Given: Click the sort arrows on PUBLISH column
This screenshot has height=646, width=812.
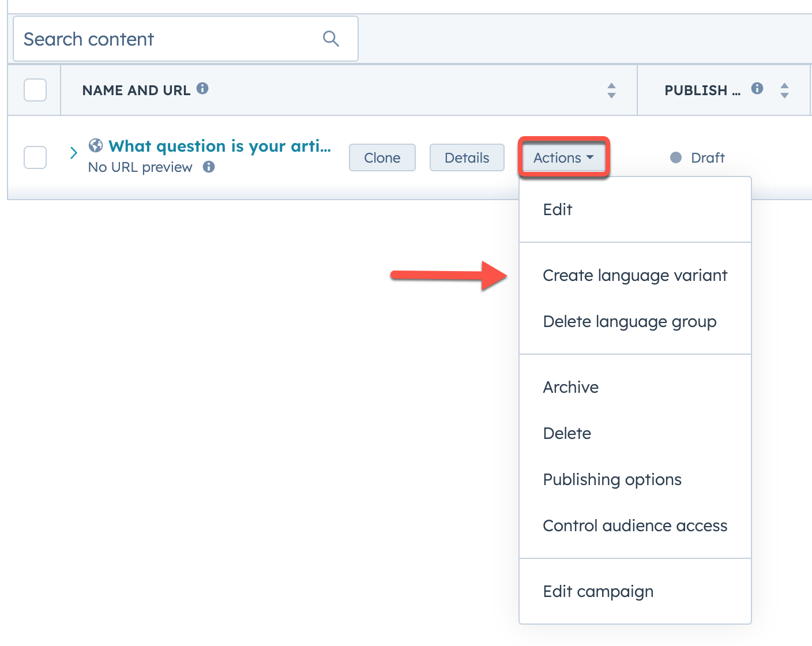Looking at the screenshot, I should tap(784, 90).
